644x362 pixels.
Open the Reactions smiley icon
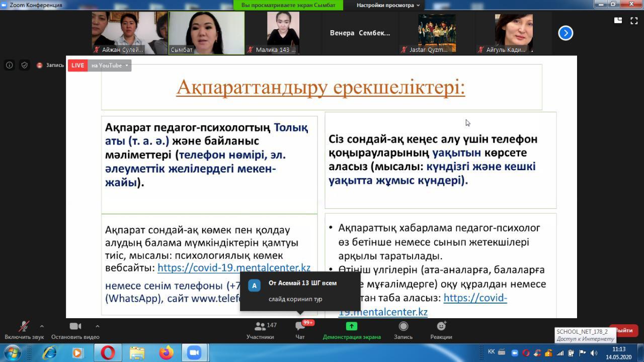pos(441,326)
